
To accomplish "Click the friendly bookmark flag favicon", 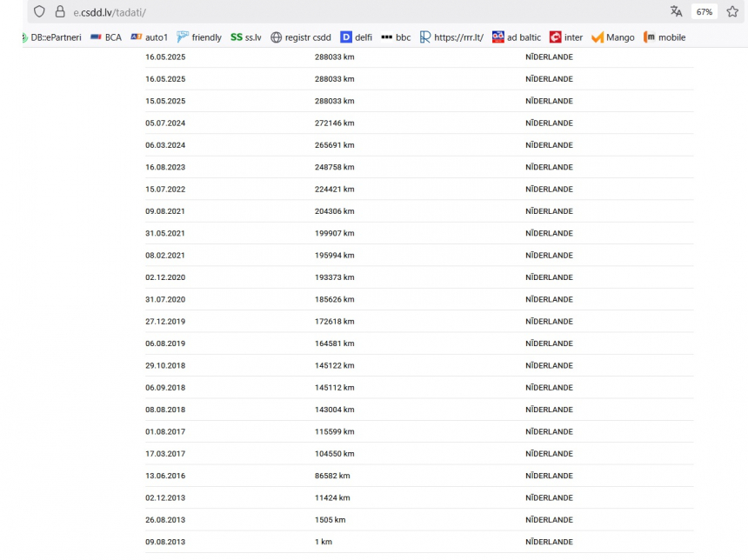I will tap(183, 37).
